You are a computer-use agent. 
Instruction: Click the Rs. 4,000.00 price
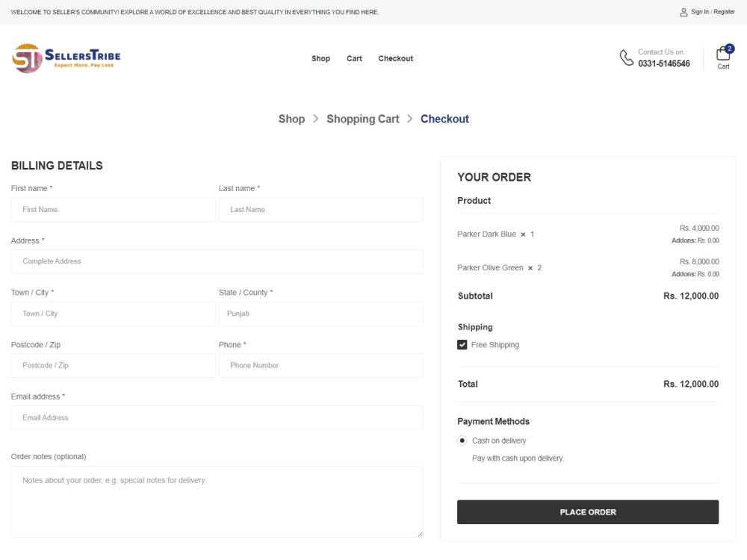(x=699, y=228)
